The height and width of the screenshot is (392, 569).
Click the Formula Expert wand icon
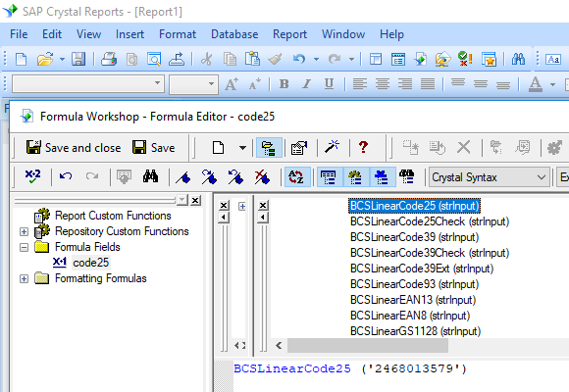[332, 147]
